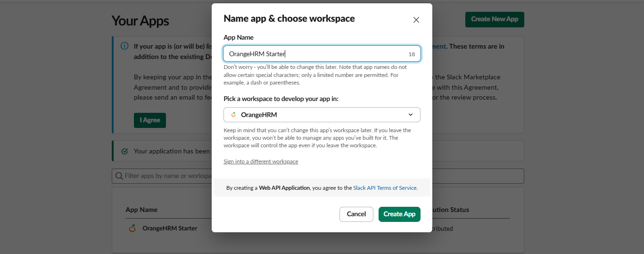Image resolution: width=644 pixels, height=254 pixels.
Task: Click the I Agree button behind dialog
Action: 150,120
